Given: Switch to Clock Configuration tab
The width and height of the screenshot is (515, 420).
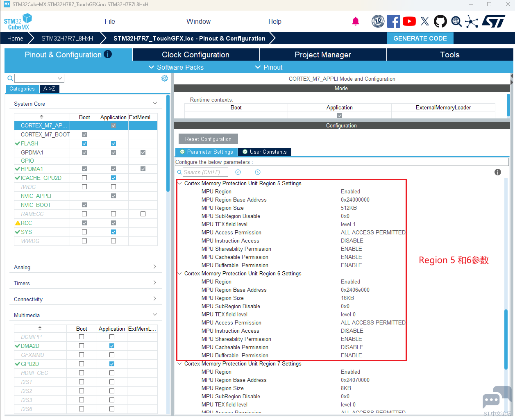Looking at the screenshot, I should pyautogui.click(x=196, y=54).
